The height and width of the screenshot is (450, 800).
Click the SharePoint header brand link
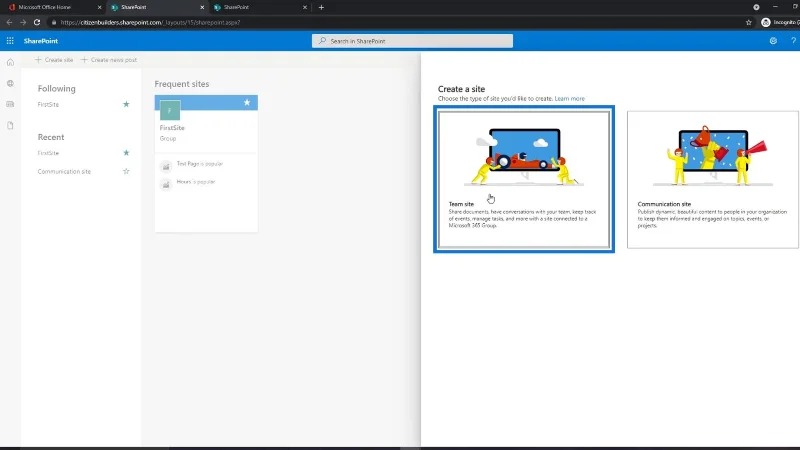click(41, 41)
